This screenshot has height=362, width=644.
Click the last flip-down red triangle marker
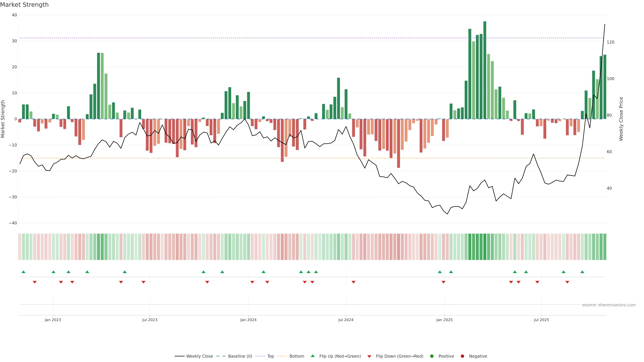coord(567,282)
